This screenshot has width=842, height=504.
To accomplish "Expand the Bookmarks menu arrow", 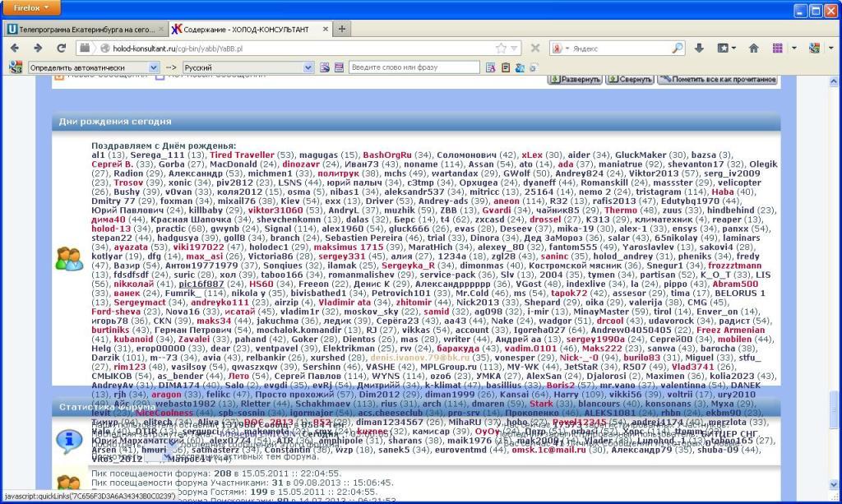I will point(733,49).
